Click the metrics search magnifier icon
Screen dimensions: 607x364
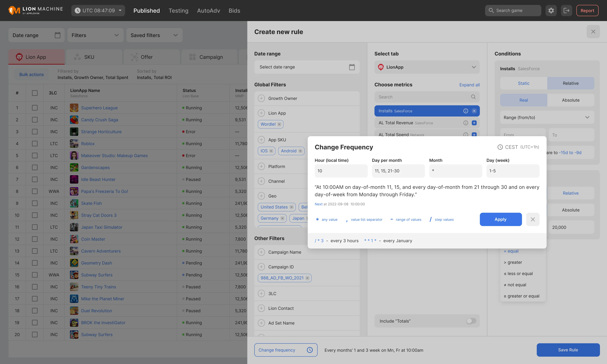pyautogui.click(x=474, y=97)
